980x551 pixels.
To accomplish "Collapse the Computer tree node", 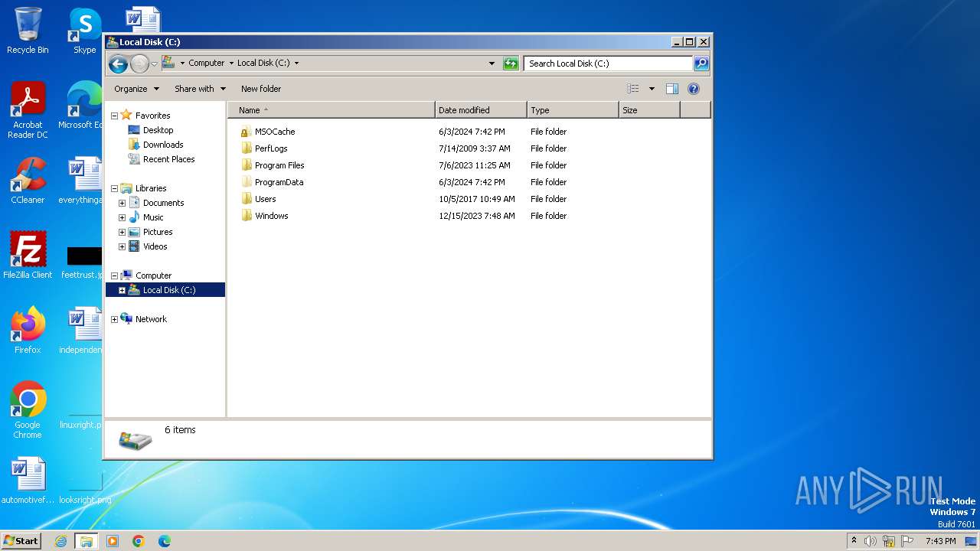I will pos(114,275).
